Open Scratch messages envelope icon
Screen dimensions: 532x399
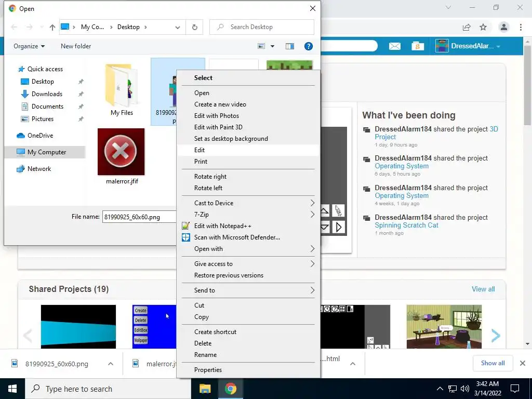coord(394,46)
